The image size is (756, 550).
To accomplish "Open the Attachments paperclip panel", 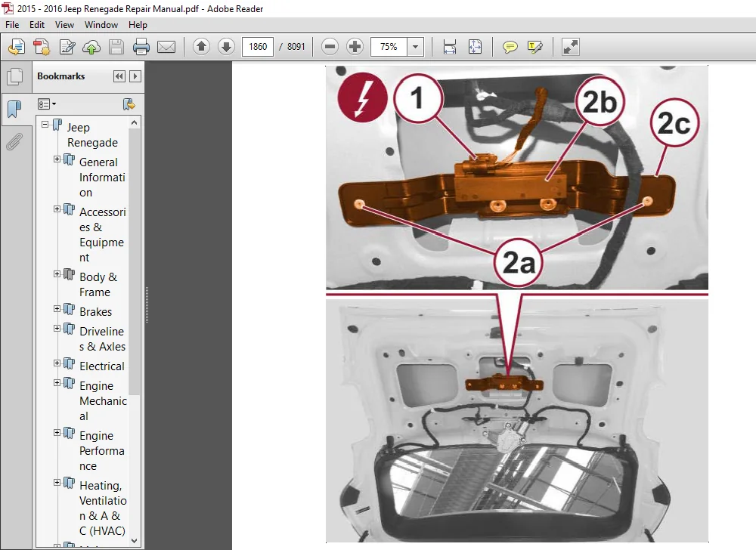I will [14, 141].
